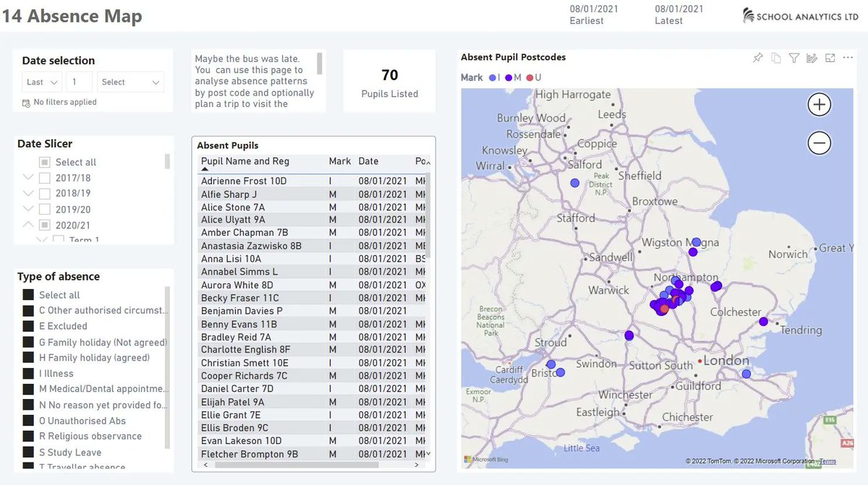Image resolution: width=868 pixels, height=485 pixels.
Task: Click the Earliest date 08/01/2021 card
Action: click(x=595, y=15)
